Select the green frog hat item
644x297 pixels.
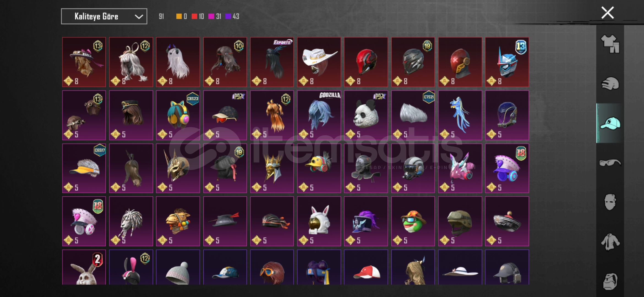point(413,221)
